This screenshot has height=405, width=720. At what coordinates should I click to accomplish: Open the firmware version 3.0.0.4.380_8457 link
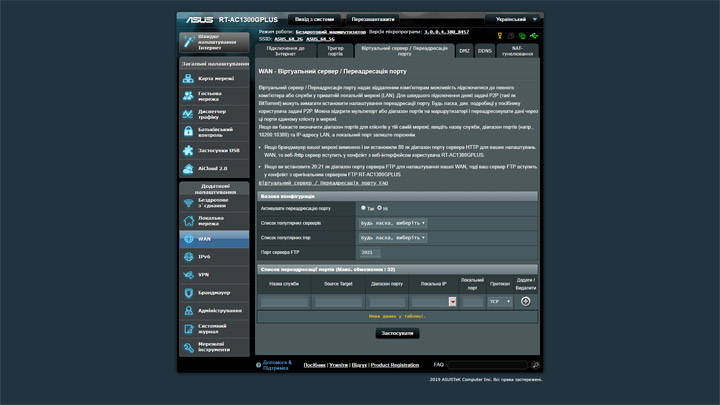pos(446,32)
